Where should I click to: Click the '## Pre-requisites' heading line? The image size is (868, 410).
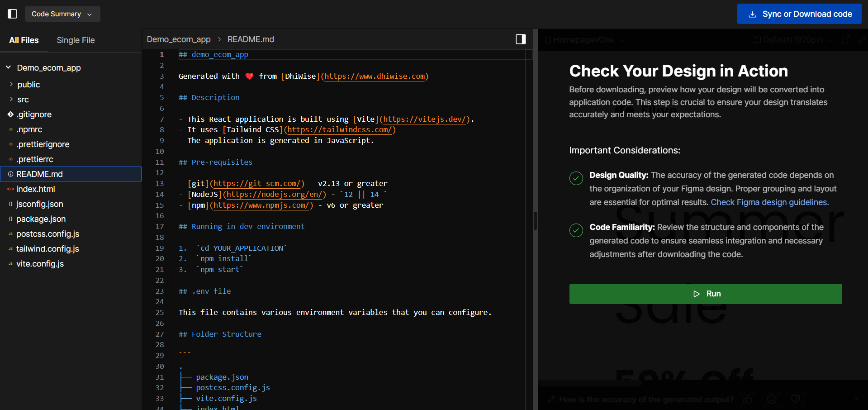pyautogui.click(x=215, y=162)
